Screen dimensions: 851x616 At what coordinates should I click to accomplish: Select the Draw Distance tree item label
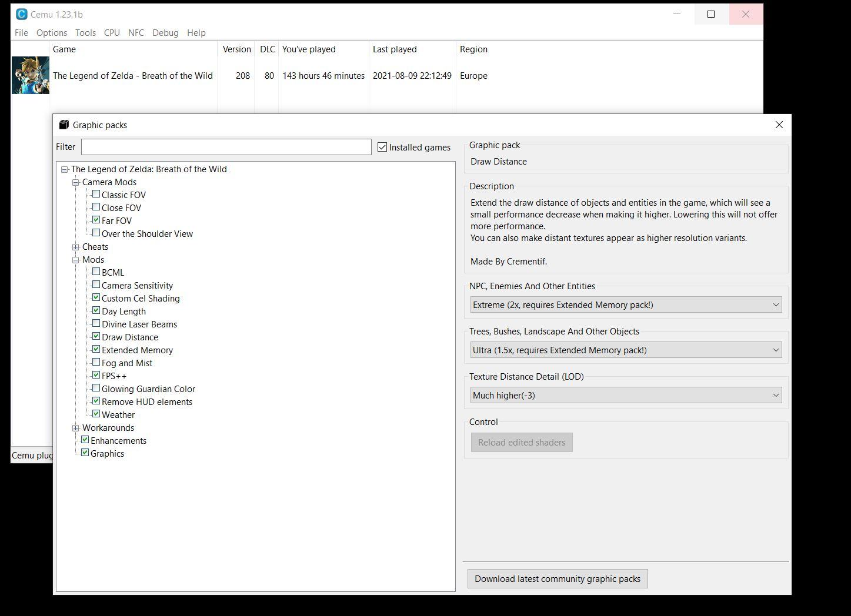[x=130, y=337]
